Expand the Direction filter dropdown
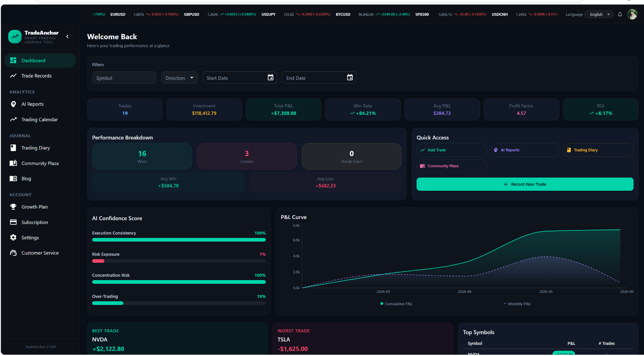The image size is (644, 356). tap(179, 78)
